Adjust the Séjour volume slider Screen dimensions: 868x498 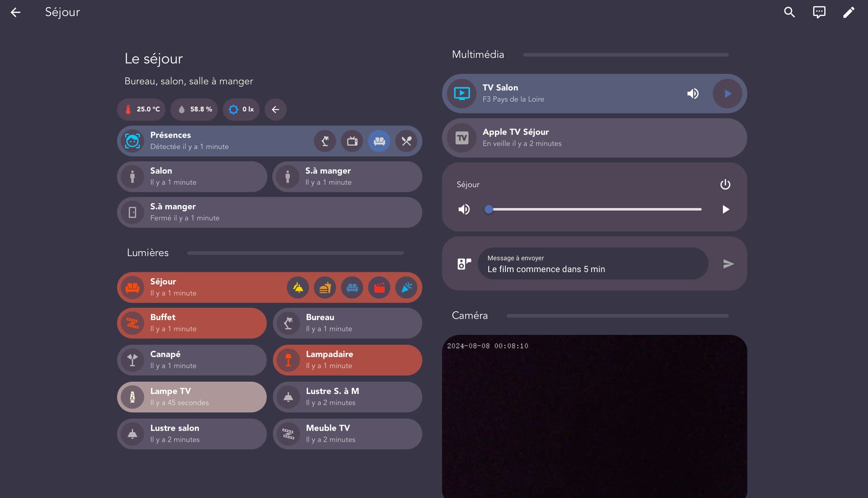click(594, 209)
